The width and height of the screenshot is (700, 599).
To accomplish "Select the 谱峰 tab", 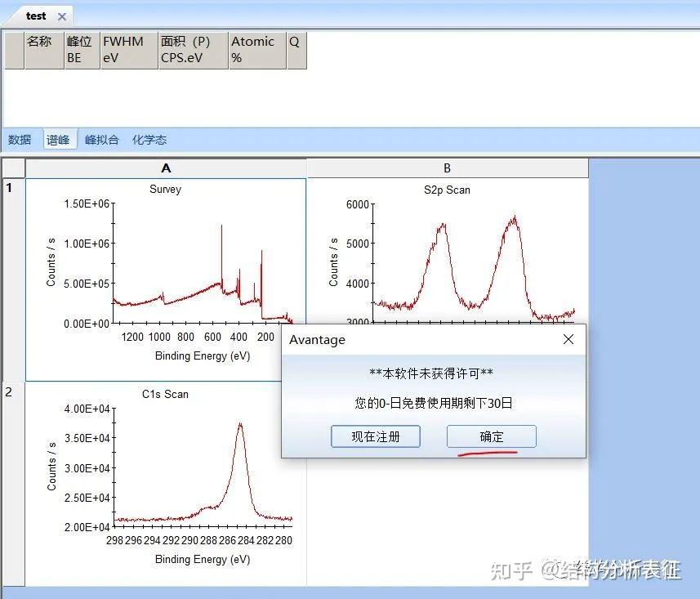I will [58, 139].
